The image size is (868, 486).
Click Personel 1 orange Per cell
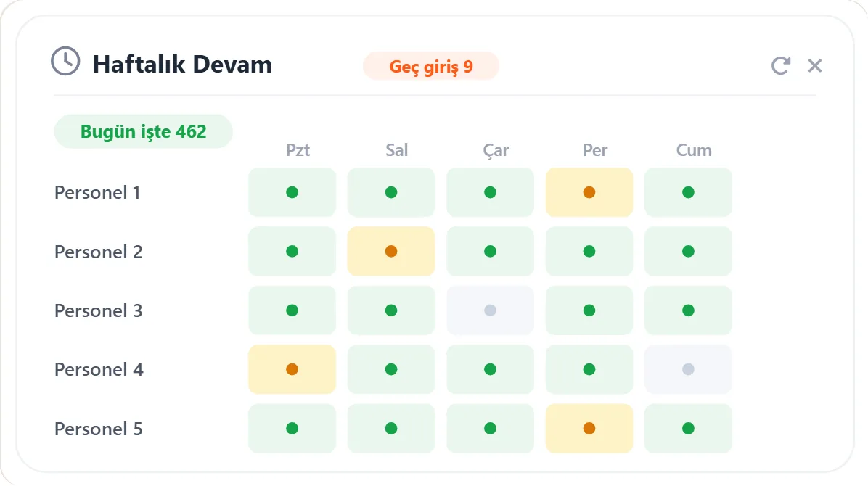[x=589, y=192]
